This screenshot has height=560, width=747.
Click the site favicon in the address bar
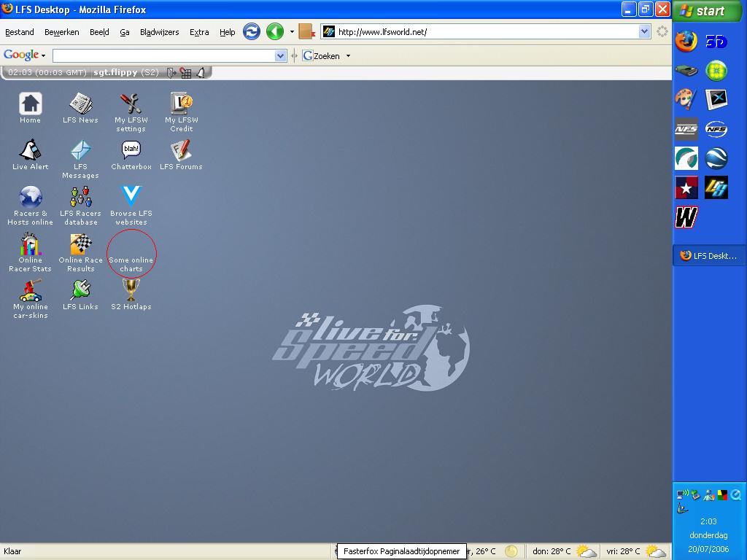tap(329, 32)
